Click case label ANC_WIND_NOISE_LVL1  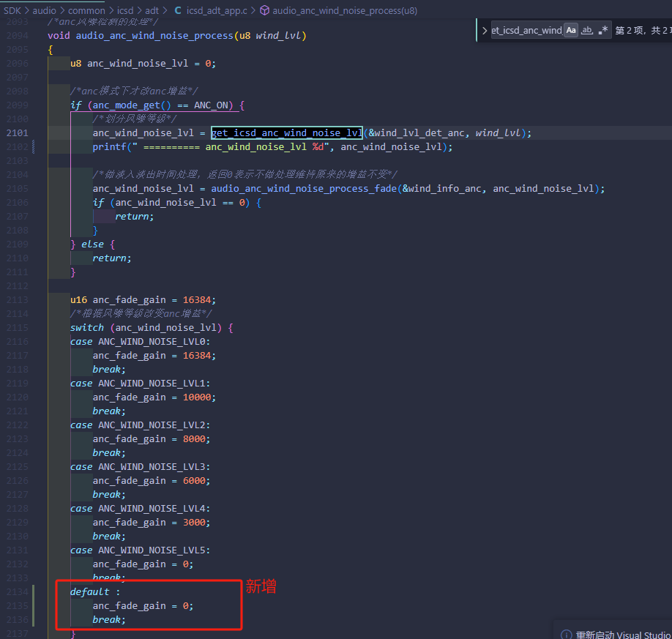pyautogui.click(x=152, y=384)
